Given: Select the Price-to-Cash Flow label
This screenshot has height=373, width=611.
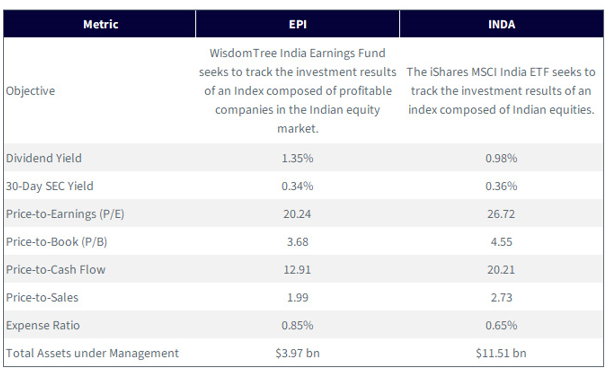Looking at the screenshot, I should [x=56, y=270].
